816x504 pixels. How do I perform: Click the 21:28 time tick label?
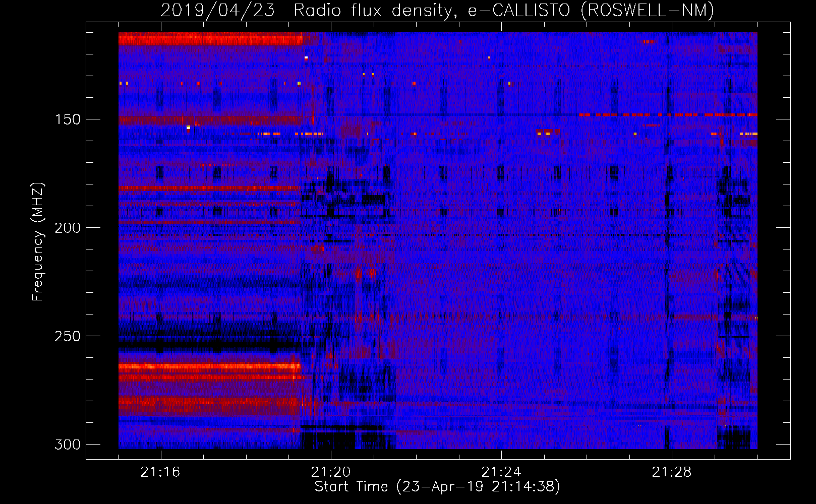tap(672, 472)
